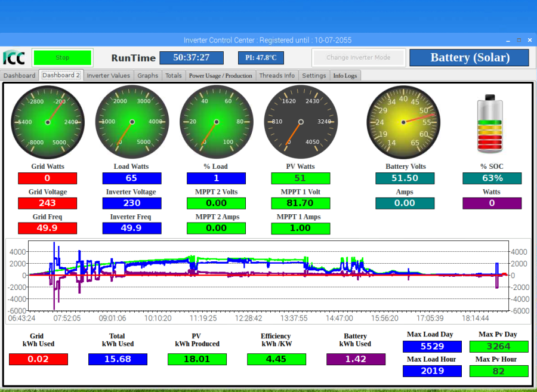Click the Battery (Solar) mode indicator
The image size is (537, 392).
pyautogui.click(x=470, y=58)
